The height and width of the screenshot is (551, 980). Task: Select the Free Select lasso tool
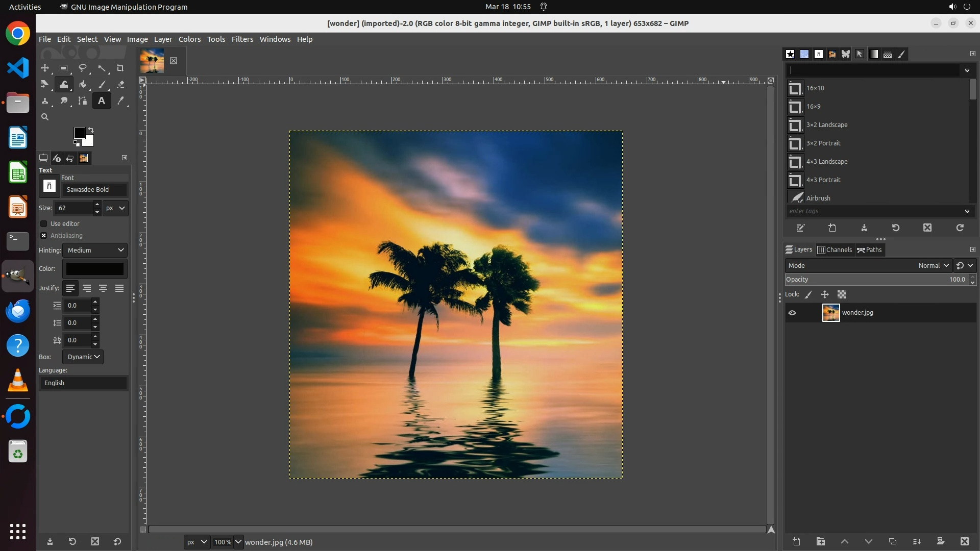(82, 68)
